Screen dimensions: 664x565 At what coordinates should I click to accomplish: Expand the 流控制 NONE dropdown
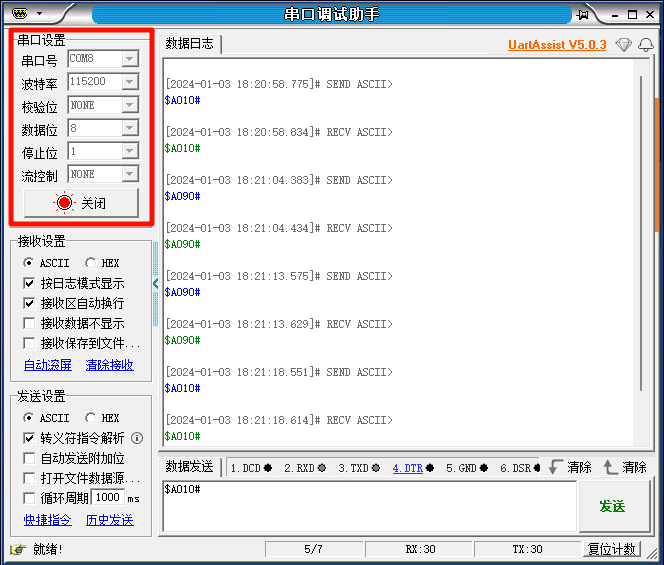coord(130,174)
